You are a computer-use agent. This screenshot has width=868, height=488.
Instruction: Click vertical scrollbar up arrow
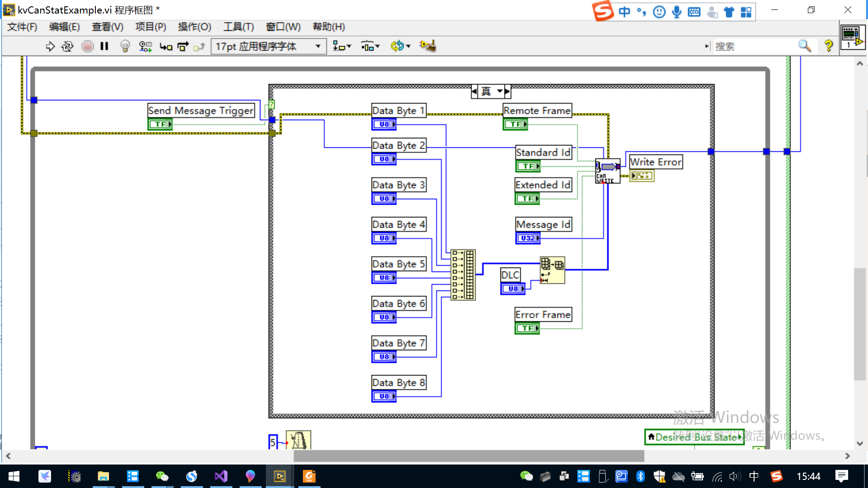pos(859,64)
